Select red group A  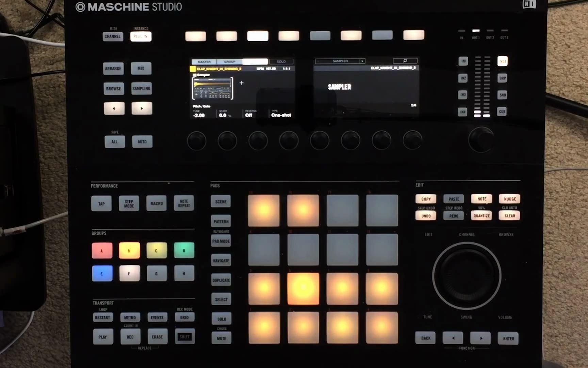click(102, 251)
